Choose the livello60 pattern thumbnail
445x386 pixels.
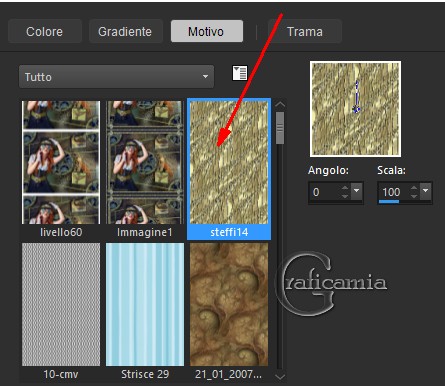[61, 169]
